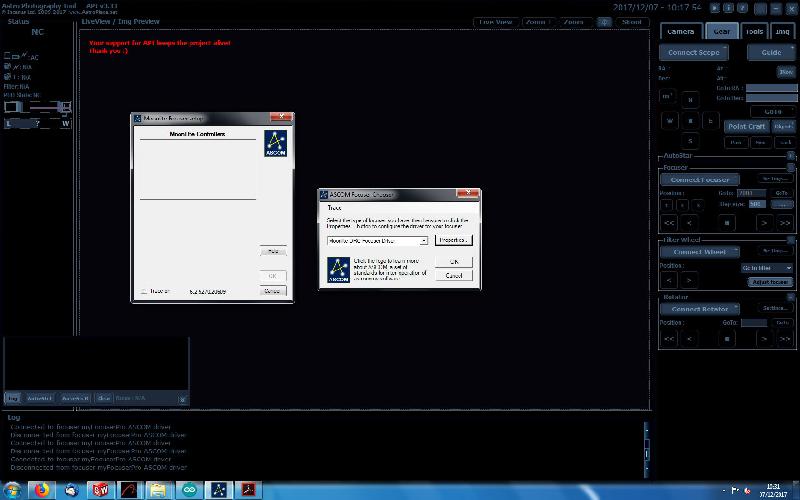This screenshot has width=800, height=500.
Task: Rotate rotator fast forward with >> button
Action: [x=785, y=339]
